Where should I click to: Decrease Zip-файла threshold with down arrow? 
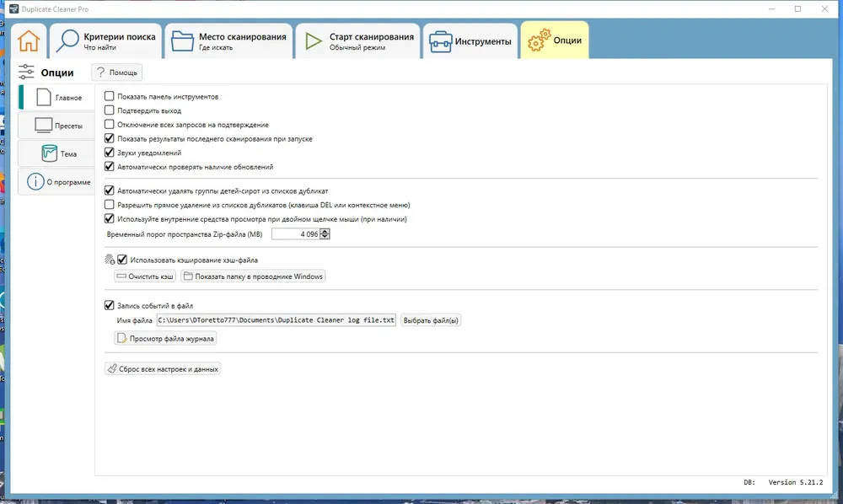pyautogui.click(x=325, y=237)
